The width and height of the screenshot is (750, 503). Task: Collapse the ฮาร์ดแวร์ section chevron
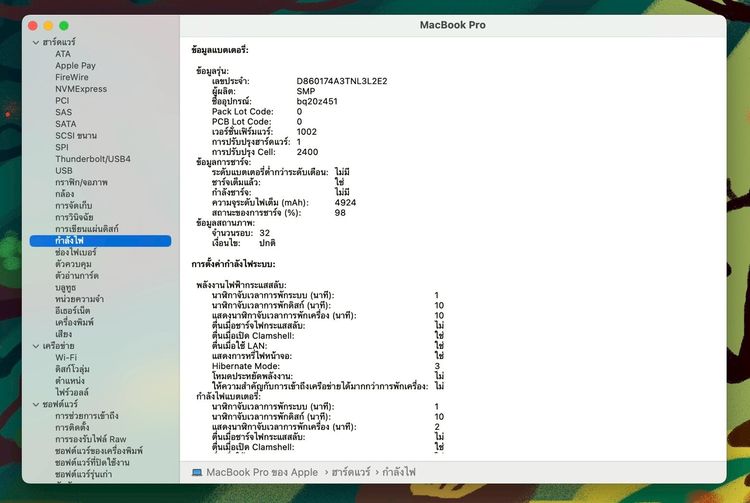click(36, 43)
